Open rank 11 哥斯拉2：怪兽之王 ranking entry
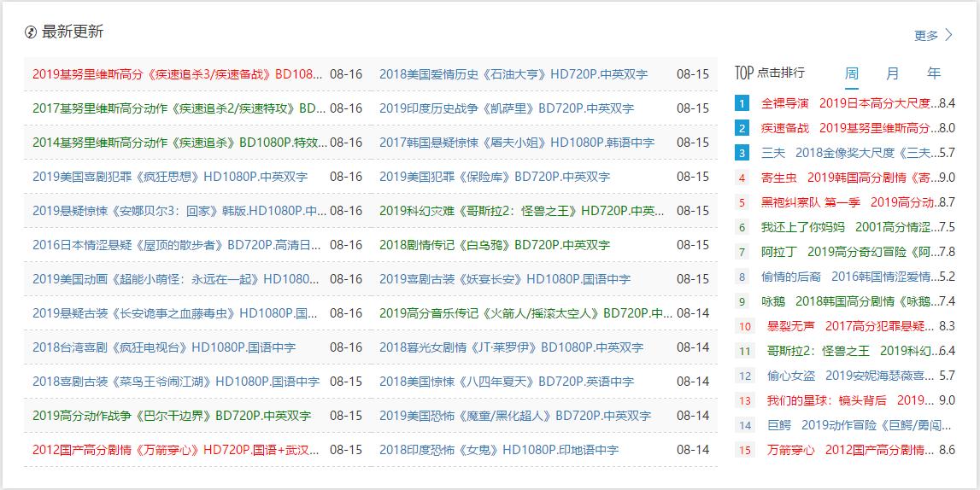 pos(853,351)
